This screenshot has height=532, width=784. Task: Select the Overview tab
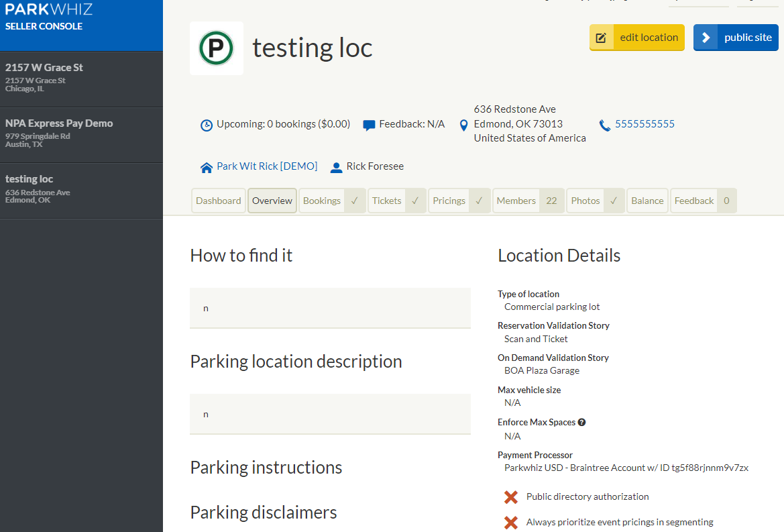[272, 201]
